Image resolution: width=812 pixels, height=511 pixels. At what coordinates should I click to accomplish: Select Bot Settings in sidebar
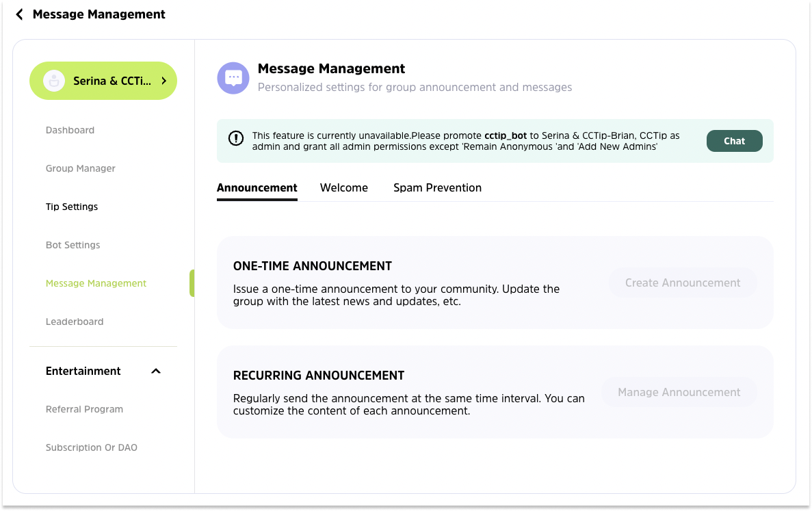[x=73, y=245]
